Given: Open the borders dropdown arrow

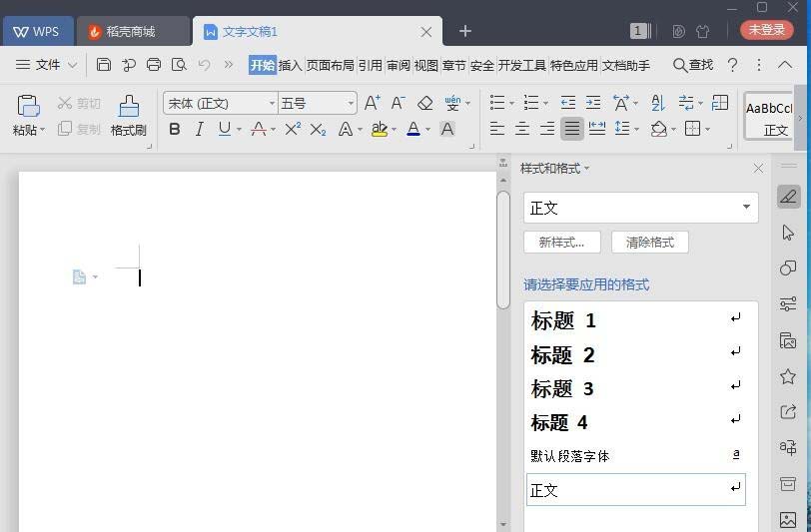Looking at the screenshot, I should click(707, 129).
